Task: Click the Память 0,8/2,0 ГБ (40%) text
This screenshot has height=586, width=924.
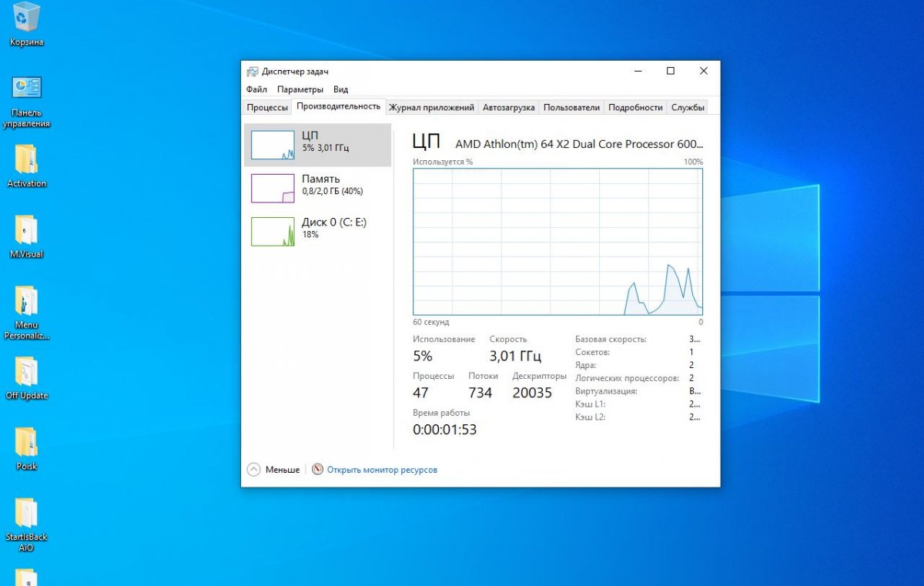Action: (x=332, y=185)
